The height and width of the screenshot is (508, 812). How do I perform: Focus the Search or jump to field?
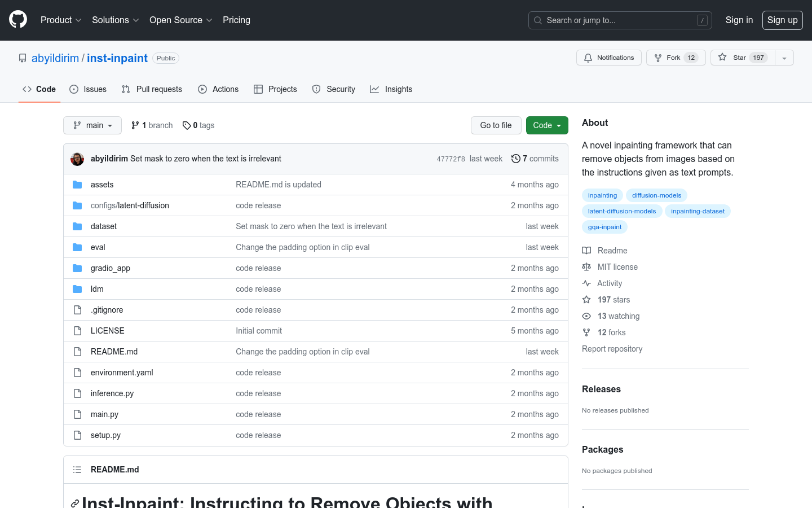pyautogui.click(x=620, y=20)
